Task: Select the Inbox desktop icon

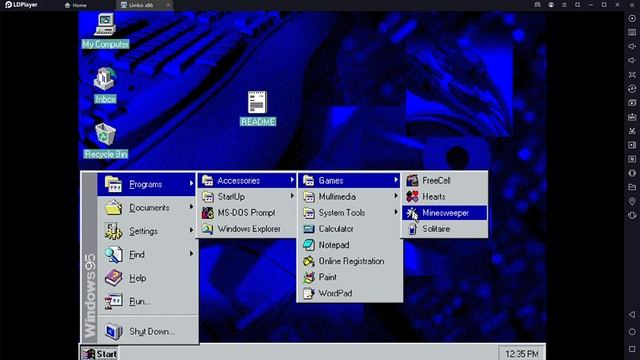Action: (105, 85)
